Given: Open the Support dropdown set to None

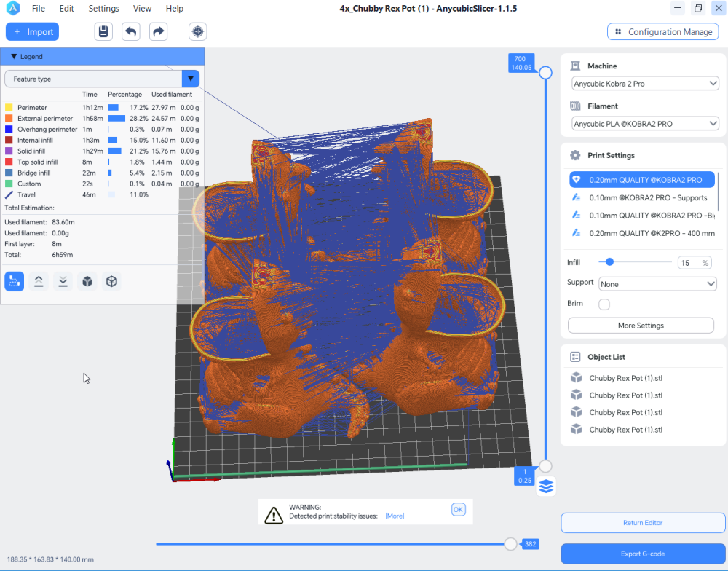Looking at the screenshot, I should coord(657,284).
